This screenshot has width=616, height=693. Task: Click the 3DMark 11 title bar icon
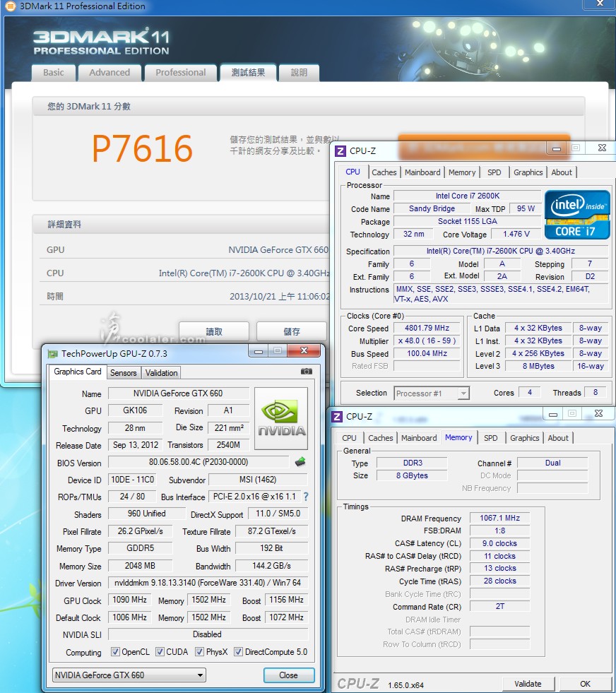(x=10, y=6)
